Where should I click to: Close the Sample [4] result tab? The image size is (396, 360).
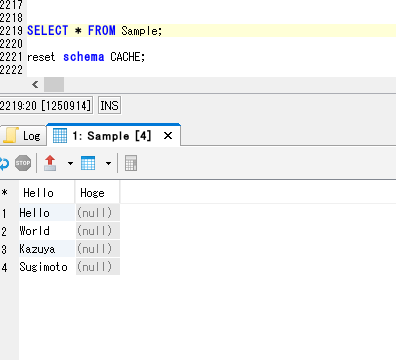coord(168,136)
